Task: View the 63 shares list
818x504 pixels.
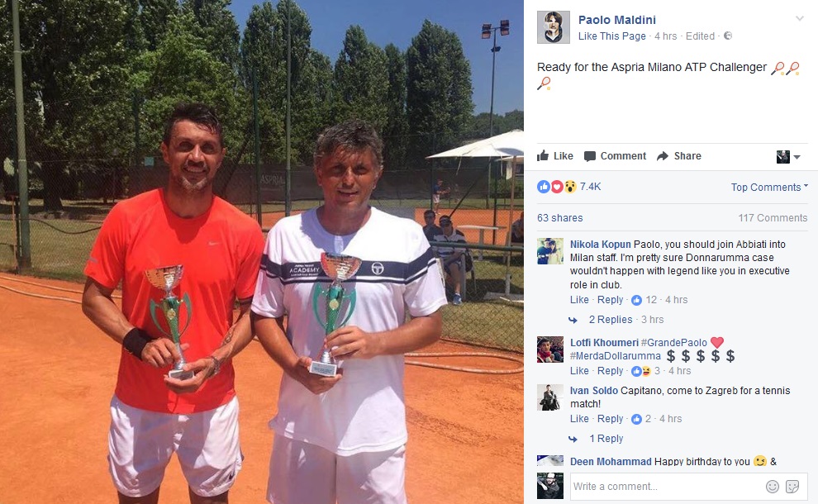Action: click(559, 217)
